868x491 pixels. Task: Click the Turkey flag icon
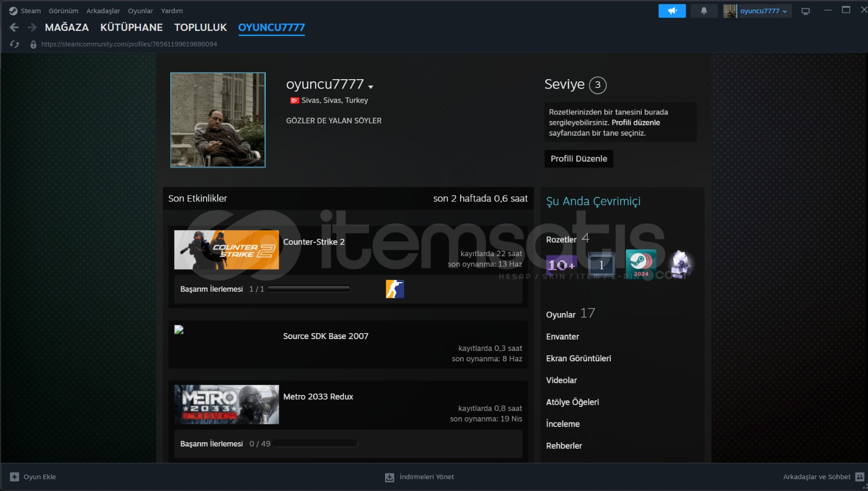click(x=295, y=100)
